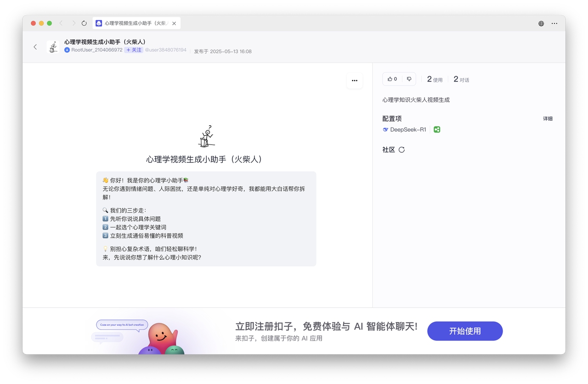Click the page back chevron in header
The width and height of the screenshot is (588, 384).
[x=35, y=47]
